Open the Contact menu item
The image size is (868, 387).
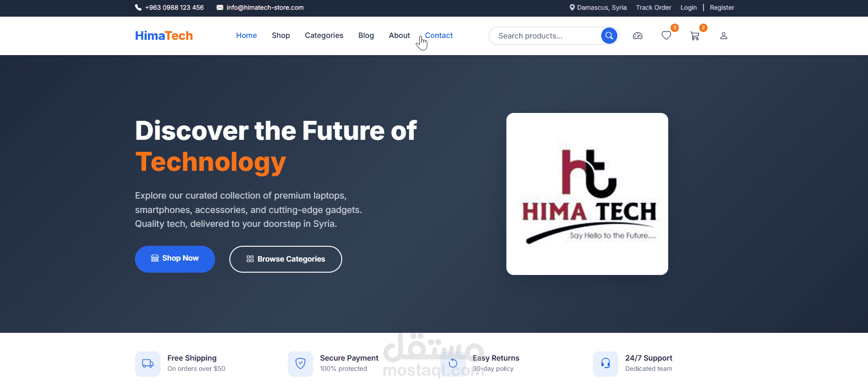(x=439, y=36)
